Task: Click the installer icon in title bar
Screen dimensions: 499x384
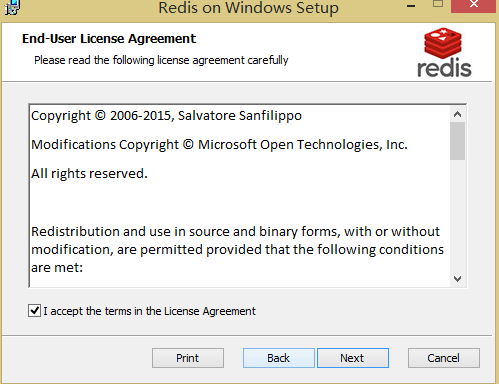Action: point(12,7)
